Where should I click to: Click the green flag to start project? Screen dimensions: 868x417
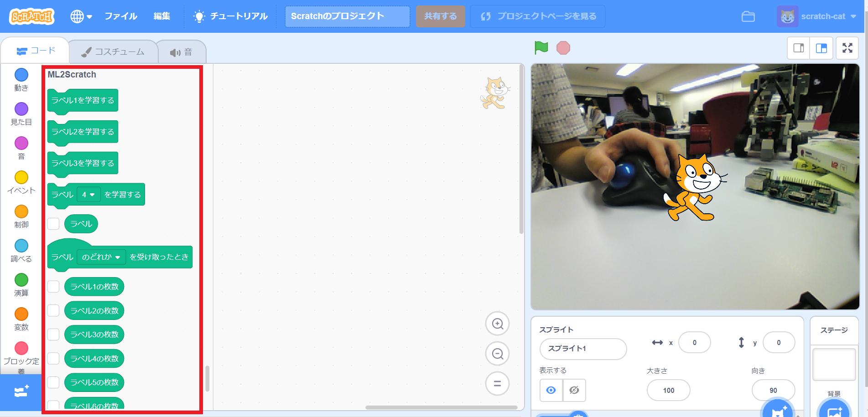click(541, 47)
